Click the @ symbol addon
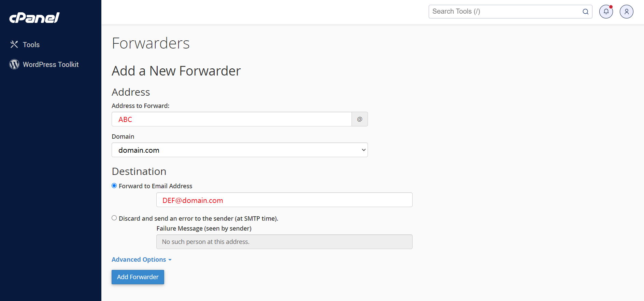 (360, 119)
